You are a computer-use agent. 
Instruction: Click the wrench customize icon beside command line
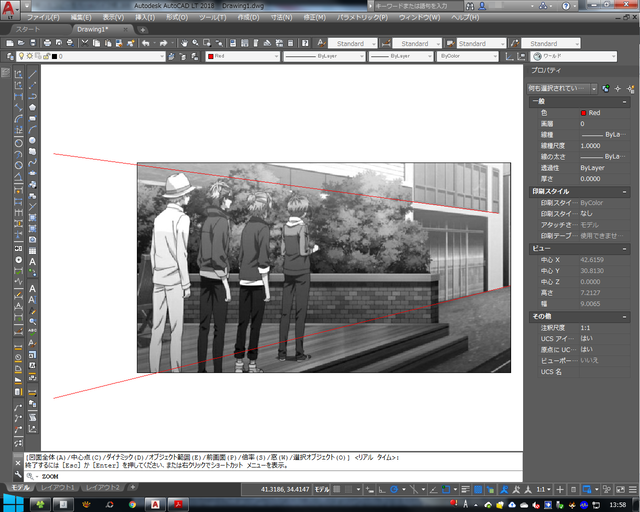tap(18, 474)
